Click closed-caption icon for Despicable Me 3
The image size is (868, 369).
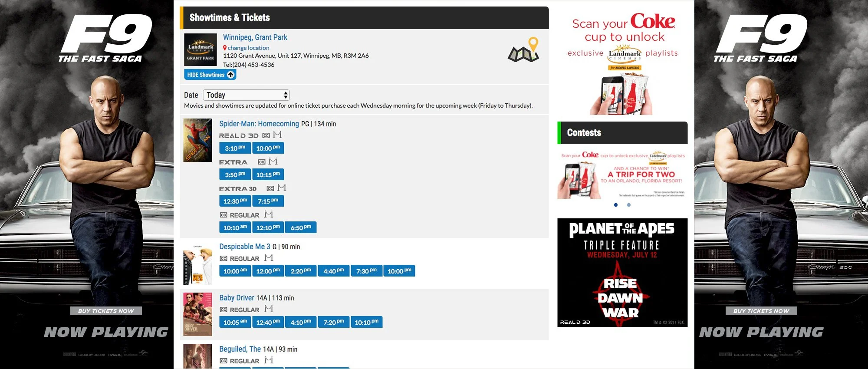(224, 258)
